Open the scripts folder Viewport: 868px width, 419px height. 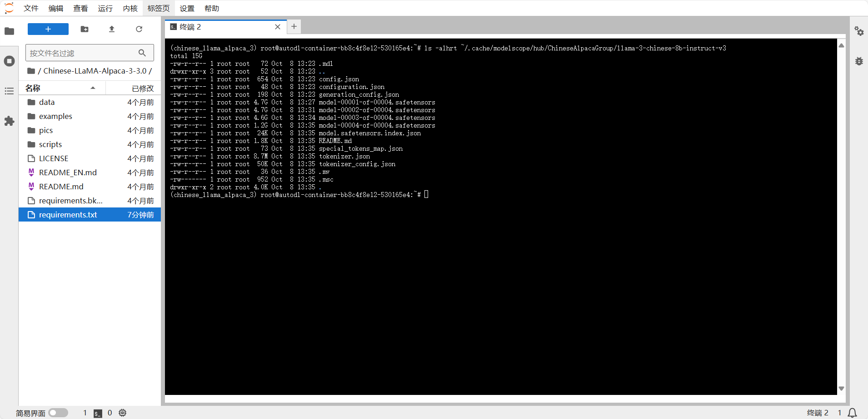click(x=90, y=144)
